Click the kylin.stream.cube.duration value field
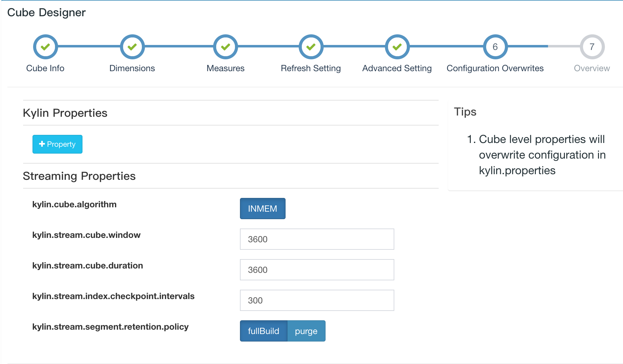This screenshot has height=364, width=623. [x=317, y=270]
